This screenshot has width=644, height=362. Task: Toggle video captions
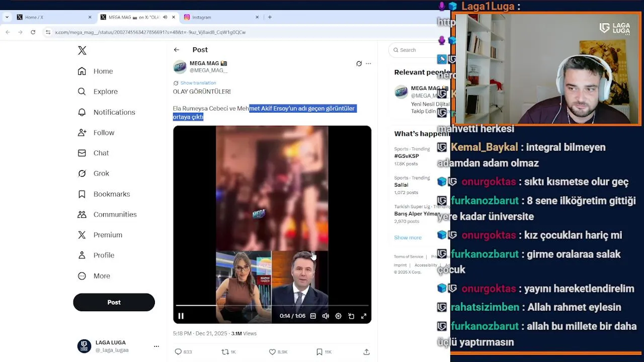click(x=313, y=316)
